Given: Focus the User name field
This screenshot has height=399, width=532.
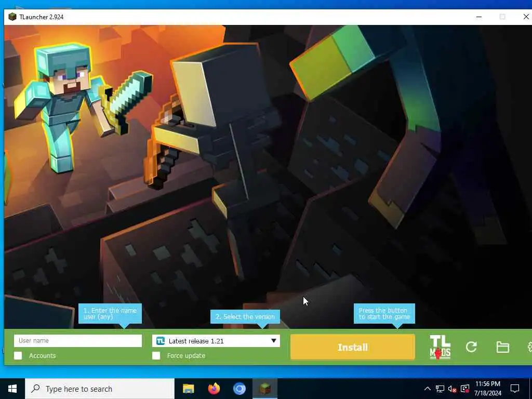Looking at the screenshot, I should [x=78, y=341].
